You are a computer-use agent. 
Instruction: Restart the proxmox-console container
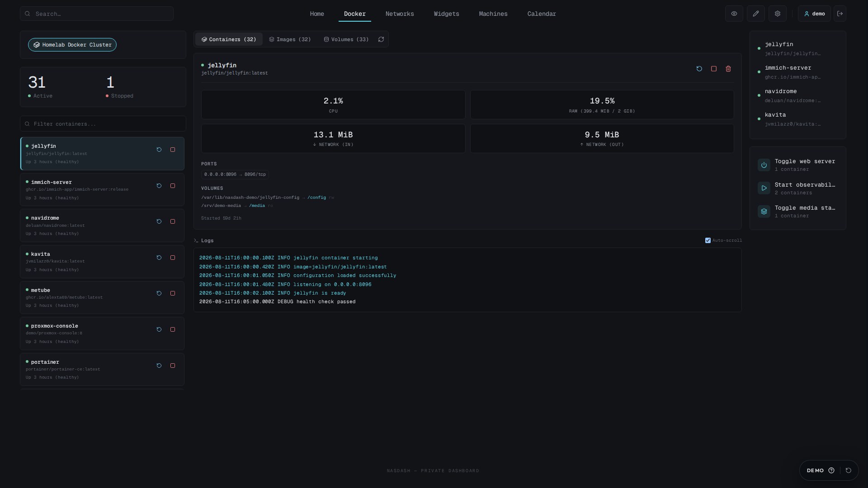point(159,329)
